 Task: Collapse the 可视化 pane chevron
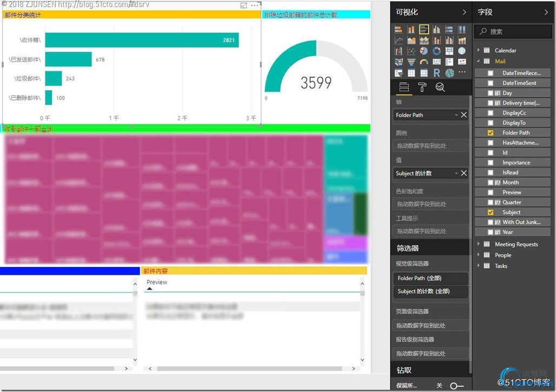464,12
